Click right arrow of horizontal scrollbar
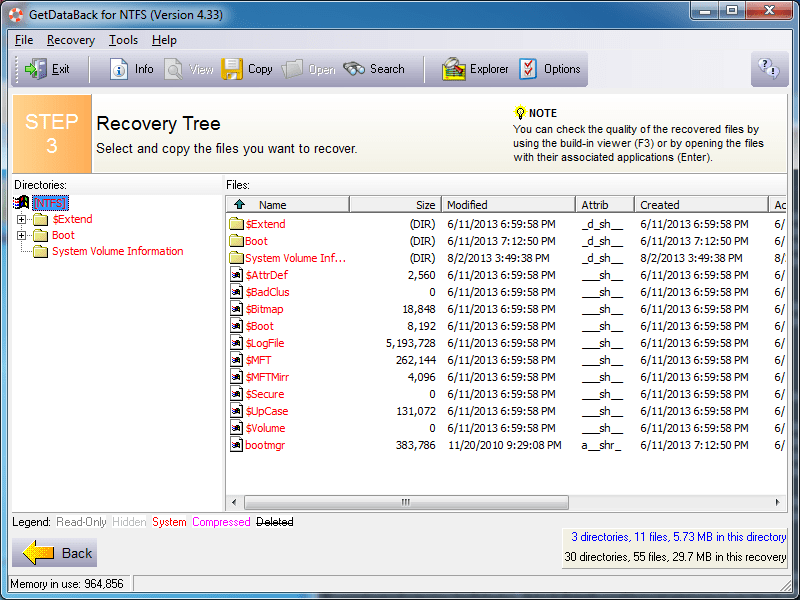Viewport: 800px width, 600px height. 779,502
